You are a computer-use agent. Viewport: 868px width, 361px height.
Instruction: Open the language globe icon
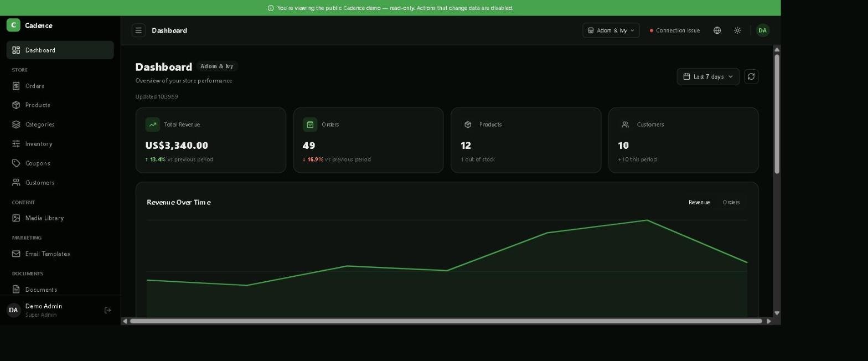coord(717,30)
